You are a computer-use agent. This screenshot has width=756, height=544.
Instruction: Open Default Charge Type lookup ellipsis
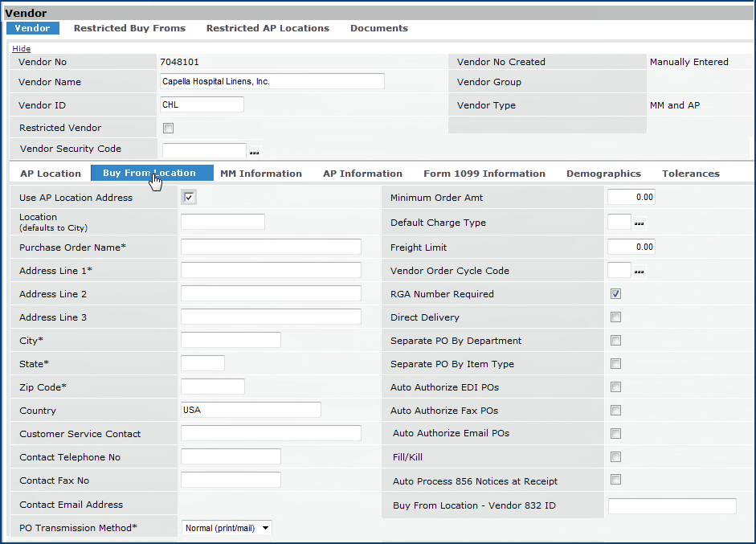[640, 223]
